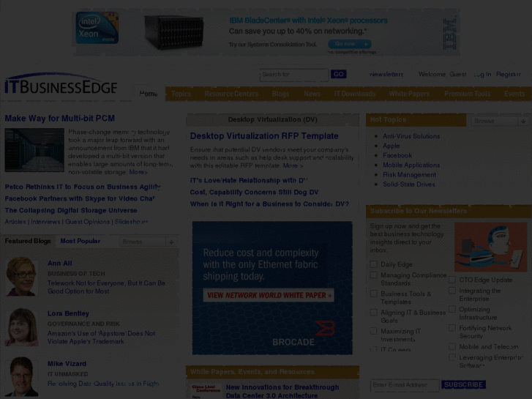This screenshot has height=399, width=532.
Task: Switch to the Most Popular tab
Action: click(x=80, y=241)
